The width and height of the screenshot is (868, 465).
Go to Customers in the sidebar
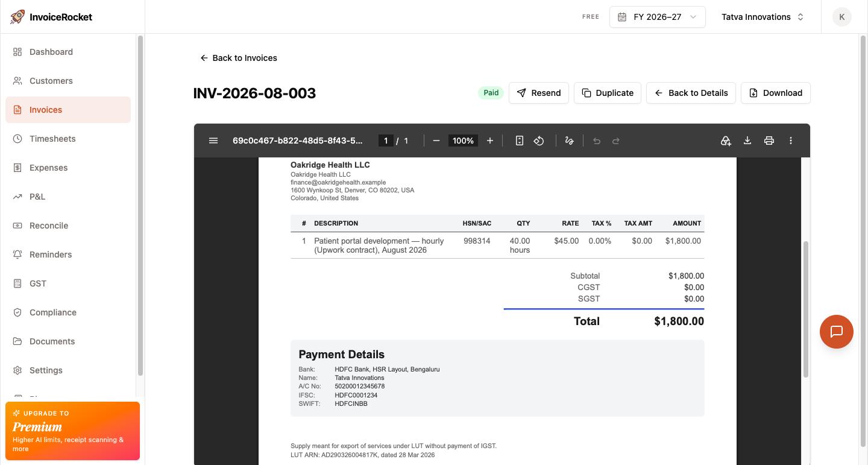[68, 81]
